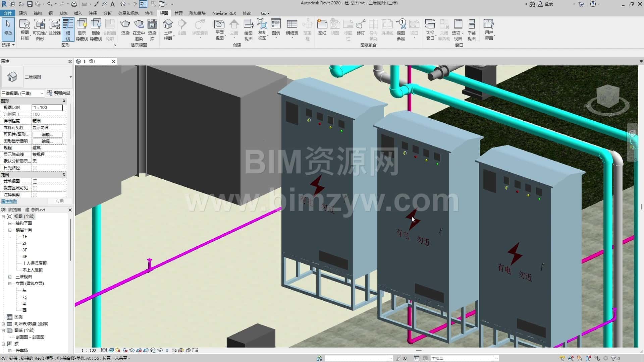Click the Help question mark icon
Screen dimensions: 644x362
point(593,4)
